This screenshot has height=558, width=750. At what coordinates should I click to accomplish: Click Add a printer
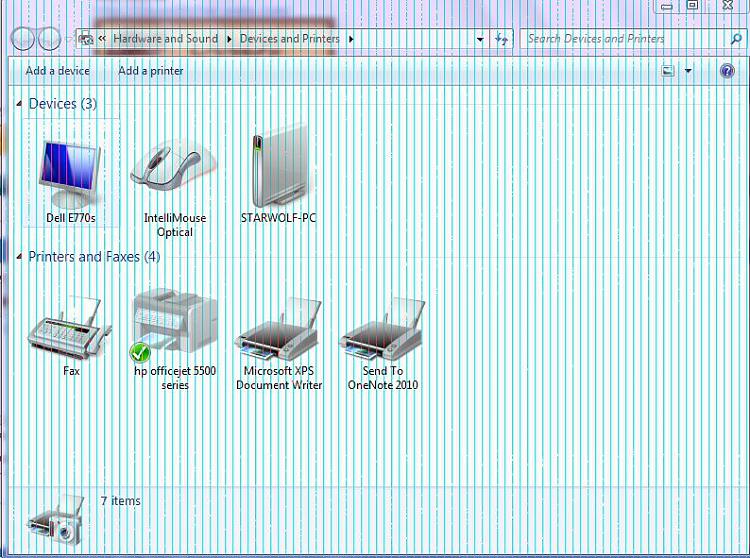[151, 71]
